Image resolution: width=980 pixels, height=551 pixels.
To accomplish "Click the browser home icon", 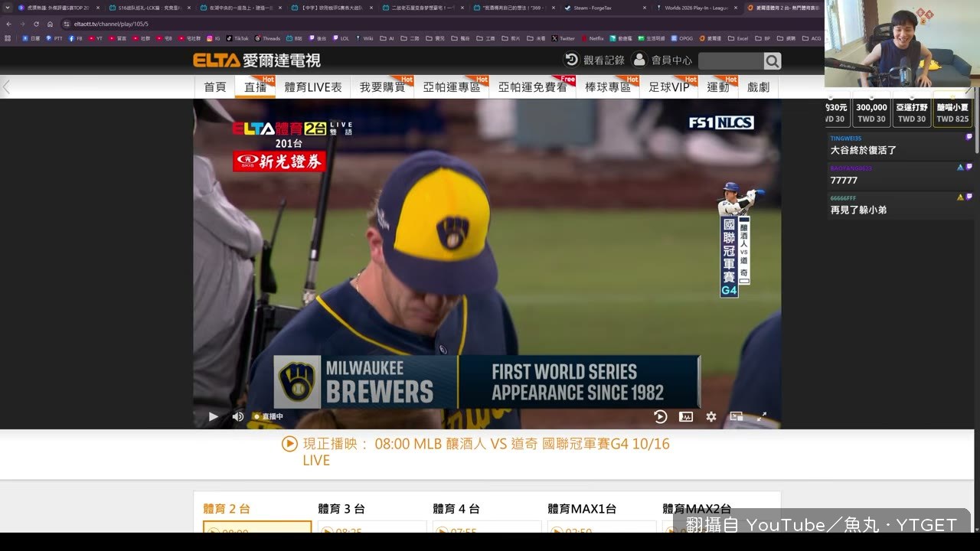I will tap(51, 24).
